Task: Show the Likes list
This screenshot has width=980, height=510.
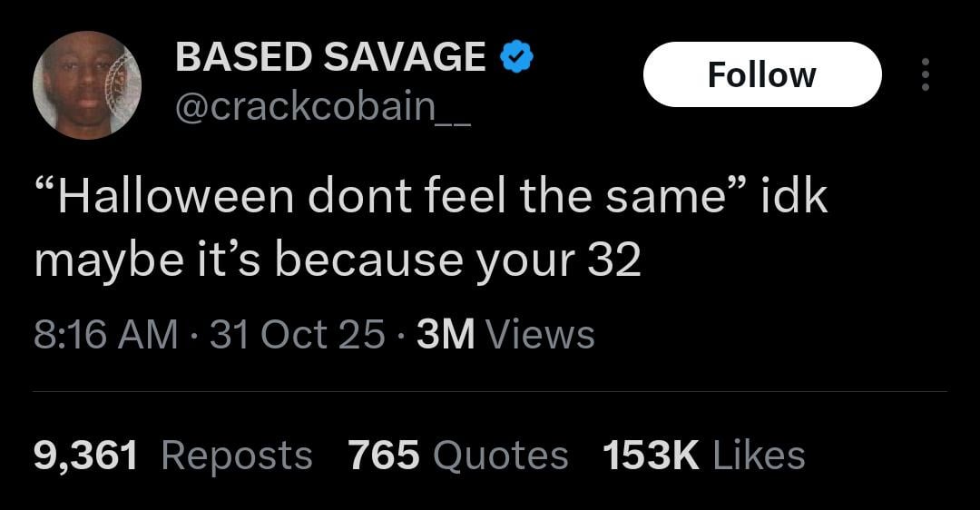Action: [759, 455]
